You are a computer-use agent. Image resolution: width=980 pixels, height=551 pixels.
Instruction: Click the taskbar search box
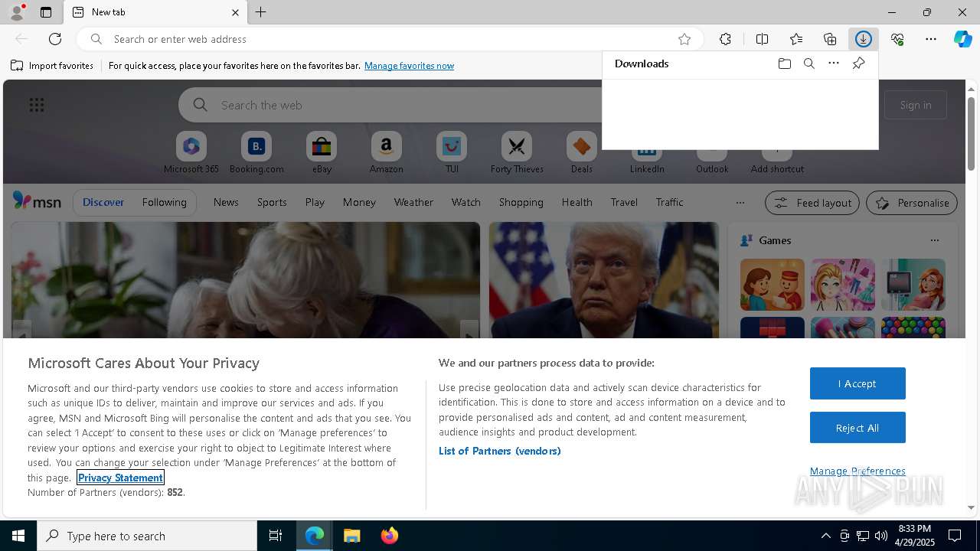point(147,536)
